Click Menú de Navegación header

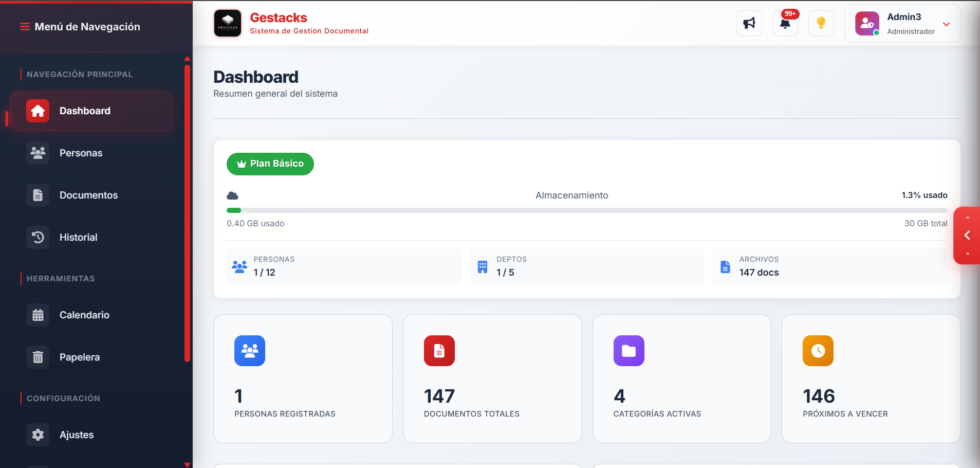[x=87, y=27]
